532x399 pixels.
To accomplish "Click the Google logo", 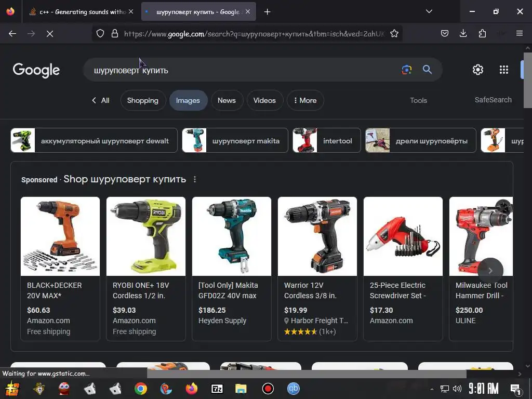I will (36, 70).
